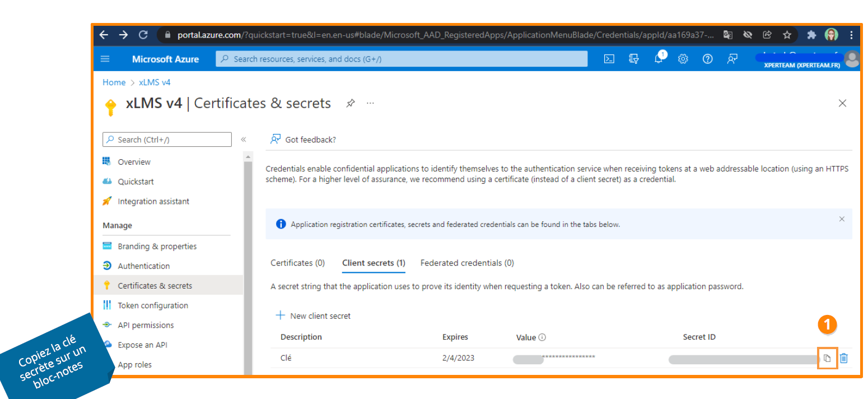Click New client secret

313,316
